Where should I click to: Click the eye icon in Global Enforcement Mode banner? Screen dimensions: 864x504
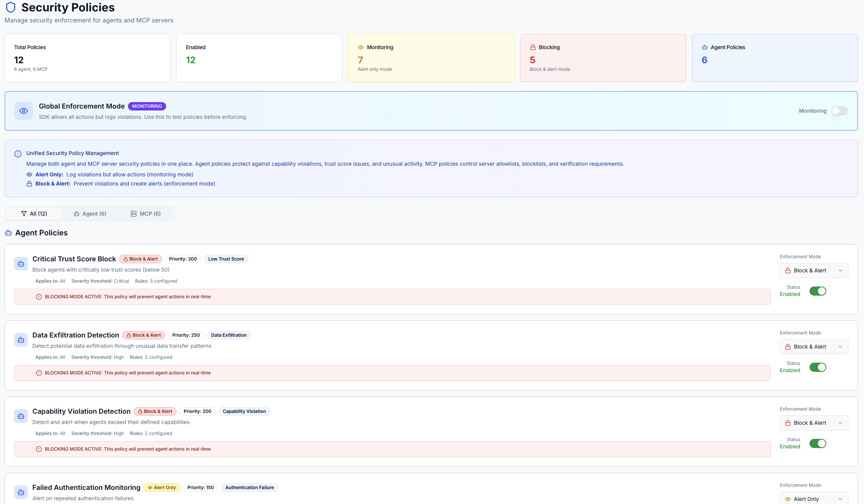(x=24, y=111)
